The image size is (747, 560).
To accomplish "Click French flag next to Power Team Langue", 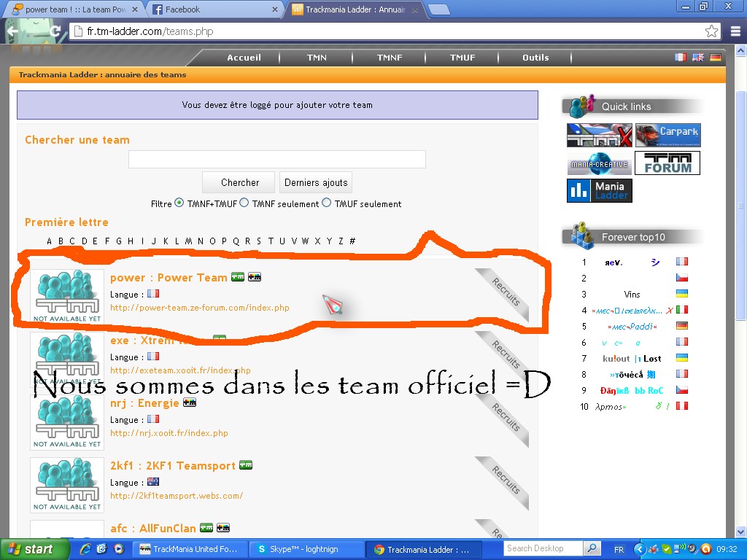I will pyautogui.click(x=153, y=294).
